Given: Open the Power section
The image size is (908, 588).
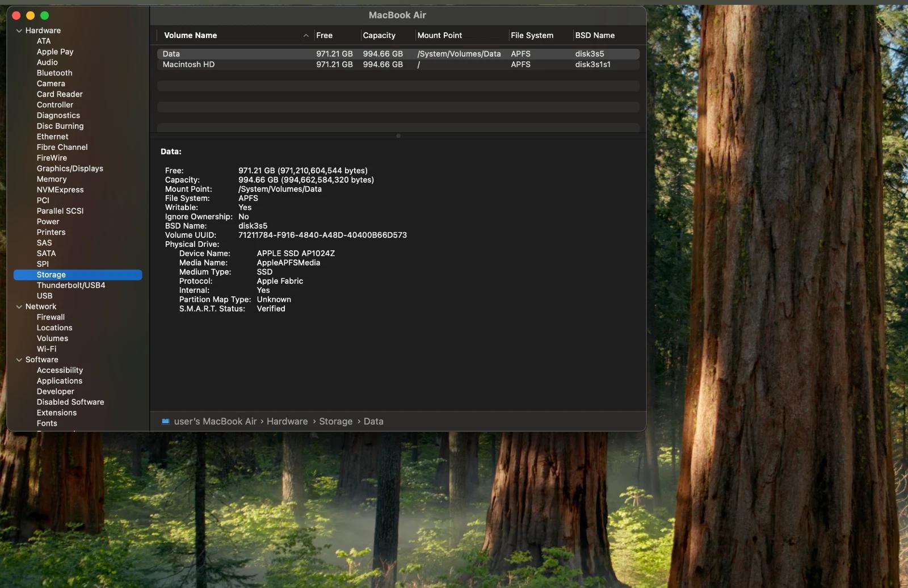Looking at the screenshot, I should (x=48, y=222).
